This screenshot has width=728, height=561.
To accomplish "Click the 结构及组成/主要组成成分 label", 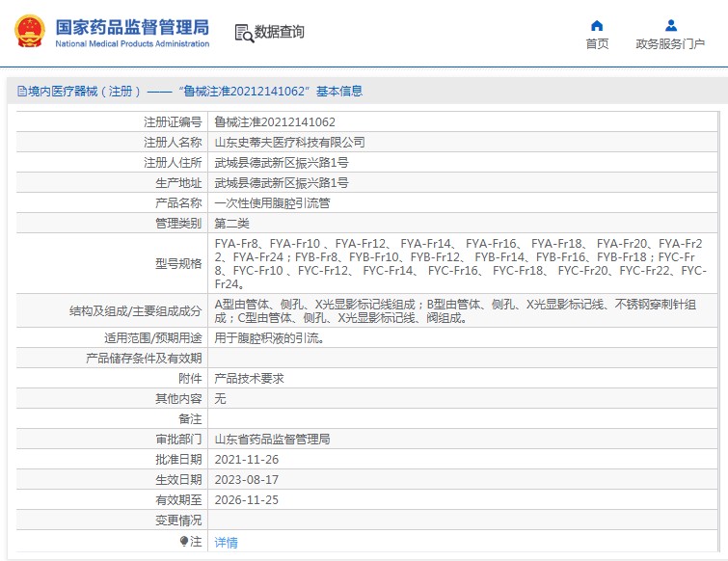I will point(136,311).
